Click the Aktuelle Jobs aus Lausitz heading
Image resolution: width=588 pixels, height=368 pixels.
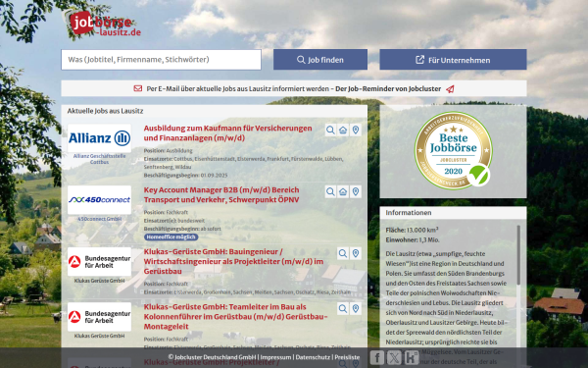click(x=106, y=111)
